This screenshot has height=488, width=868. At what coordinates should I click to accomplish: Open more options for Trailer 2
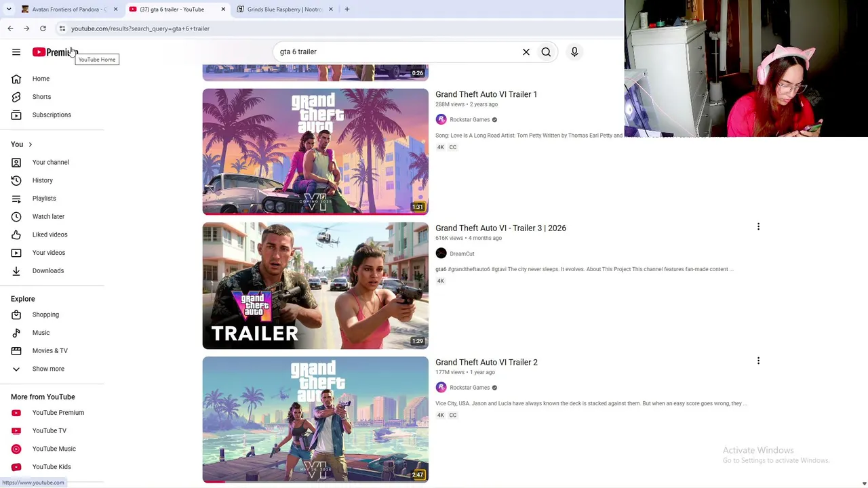point(758,361)
